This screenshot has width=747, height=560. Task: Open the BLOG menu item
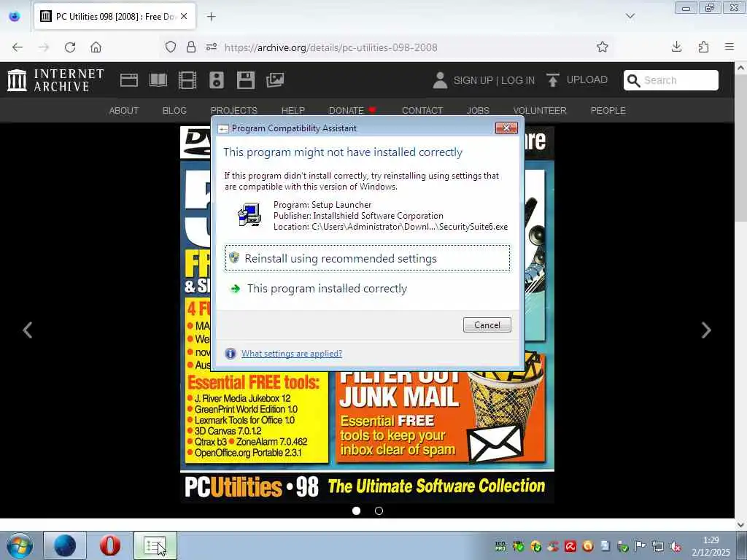click(x=174, y=111)
